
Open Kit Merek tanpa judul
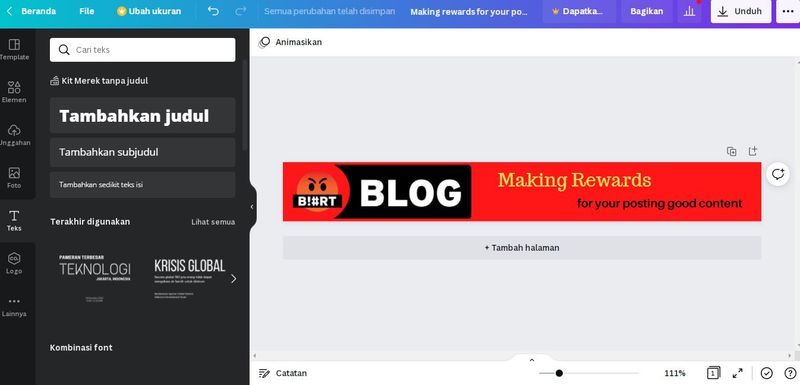(99, 81)
